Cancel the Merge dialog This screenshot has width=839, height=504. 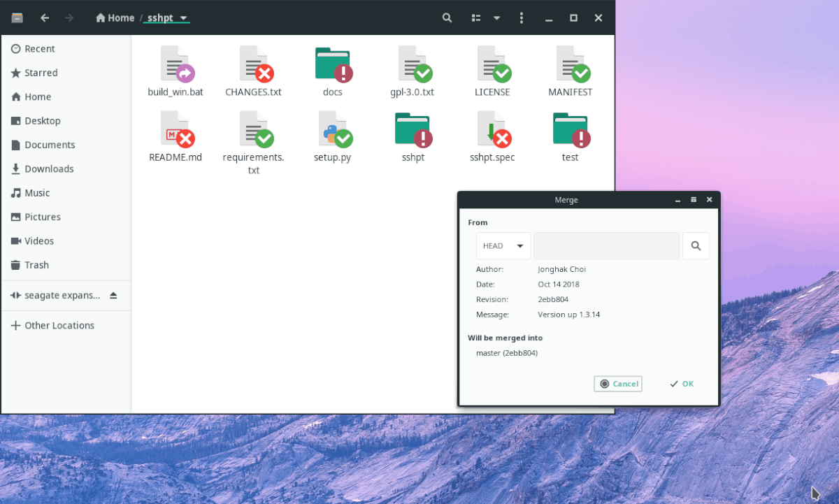click(x=618, y=384)
